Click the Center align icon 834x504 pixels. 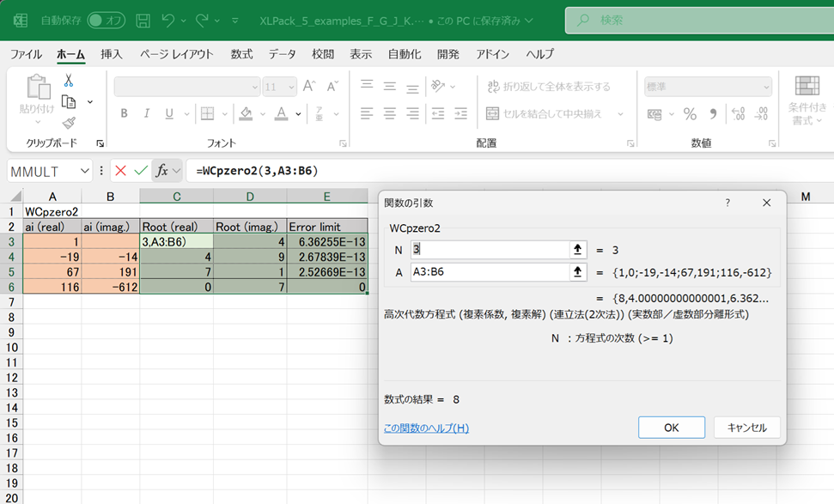pyautogui.click(x=390, y=113)
